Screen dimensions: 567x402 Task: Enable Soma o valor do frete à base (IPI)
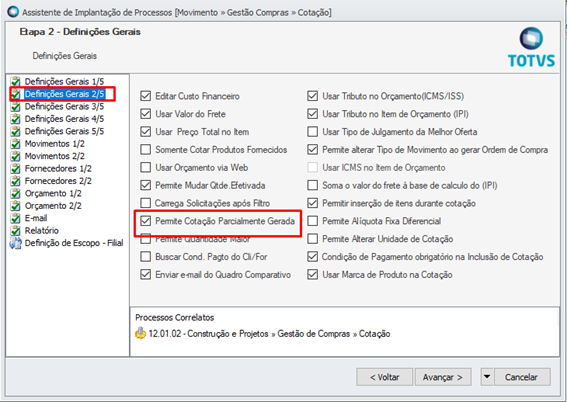click(x=312, y=185)
